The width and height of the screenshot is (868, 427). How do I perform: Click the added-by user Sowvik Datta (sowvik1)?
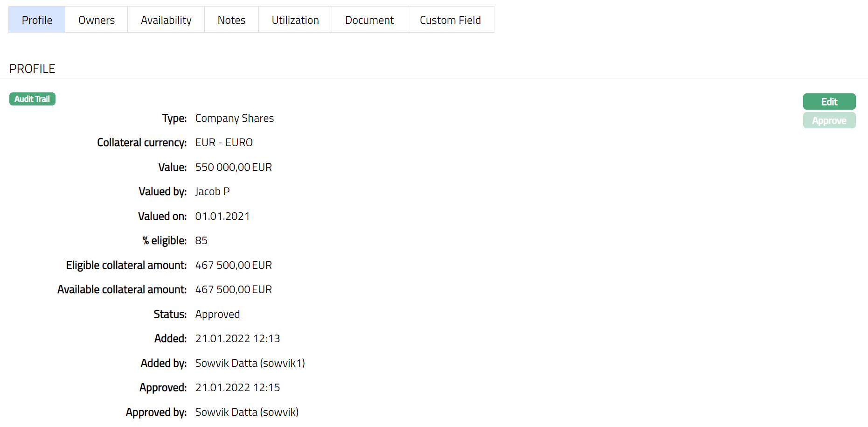(x=250, y=364)
